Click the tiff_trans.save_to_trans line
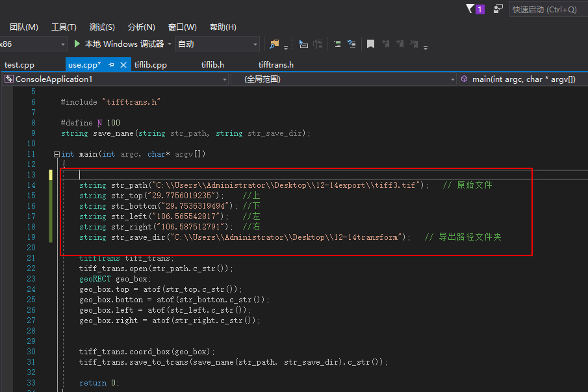 233,362
